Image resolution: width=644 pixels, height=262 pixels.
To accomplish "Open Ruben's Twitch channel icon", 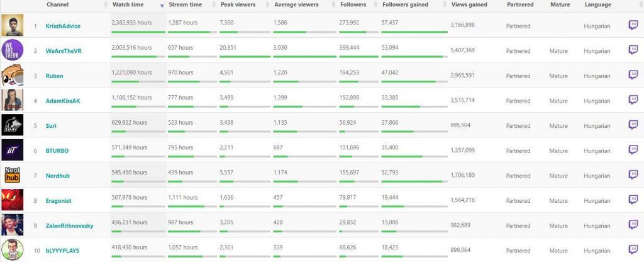I will 633,76.
